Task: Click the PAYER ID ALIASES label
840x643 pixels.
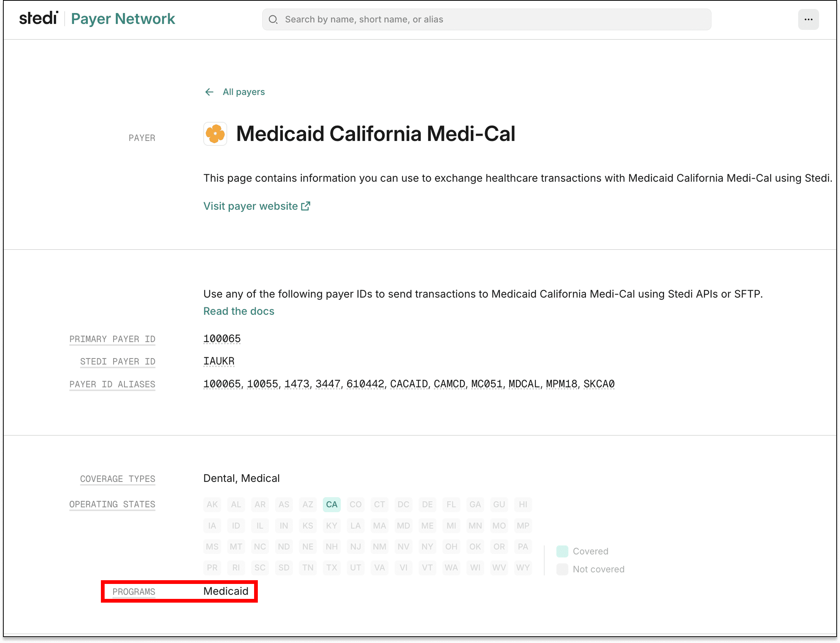Action: coord(112,384)
